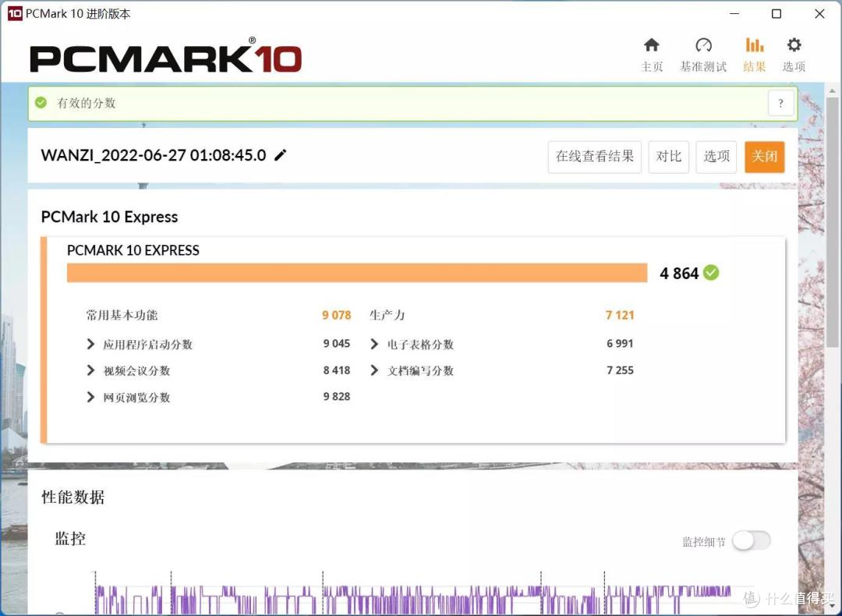Click the value 8 418
The width and height of the screenshot is (842, 616).
coord(337,370)
